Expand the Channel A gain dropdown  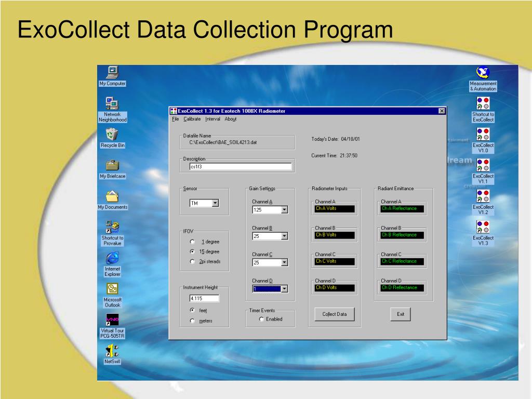click(x=285, y=210)
